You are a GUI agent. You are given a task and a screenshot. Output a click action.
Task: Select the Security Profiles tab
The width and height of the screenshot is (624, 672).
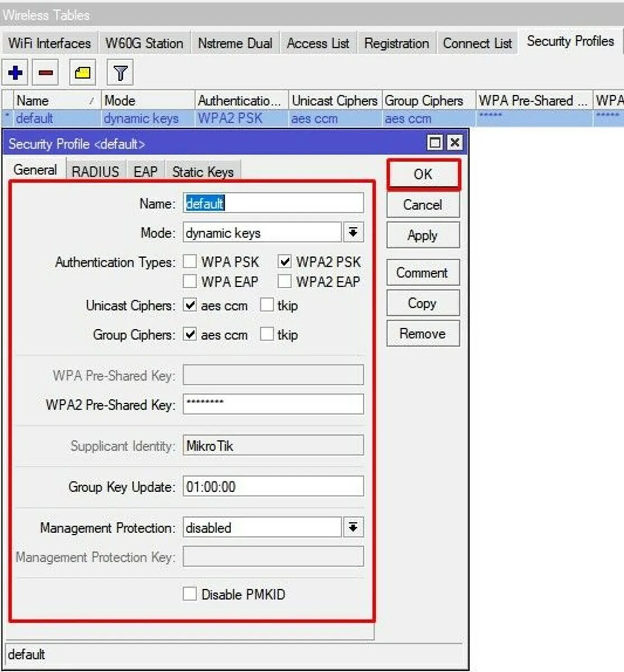pos(570,41)
